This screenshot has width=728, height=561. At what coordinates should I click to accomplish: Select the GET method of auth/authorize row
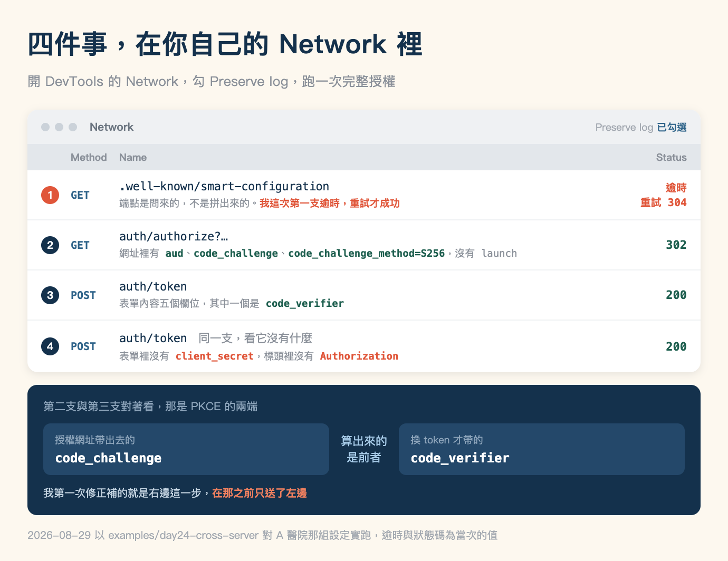tap(80, 245)
